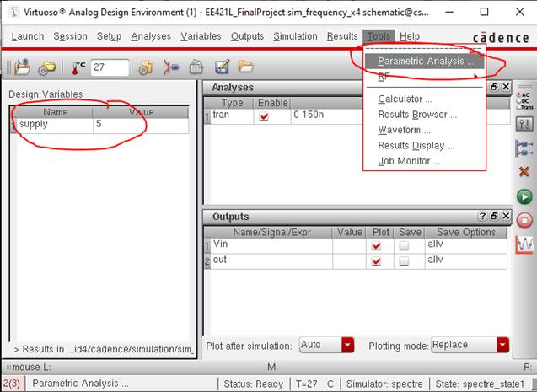Choose Results Display from Tools menu
The image size is (537, 392).
tap(424, 146)
